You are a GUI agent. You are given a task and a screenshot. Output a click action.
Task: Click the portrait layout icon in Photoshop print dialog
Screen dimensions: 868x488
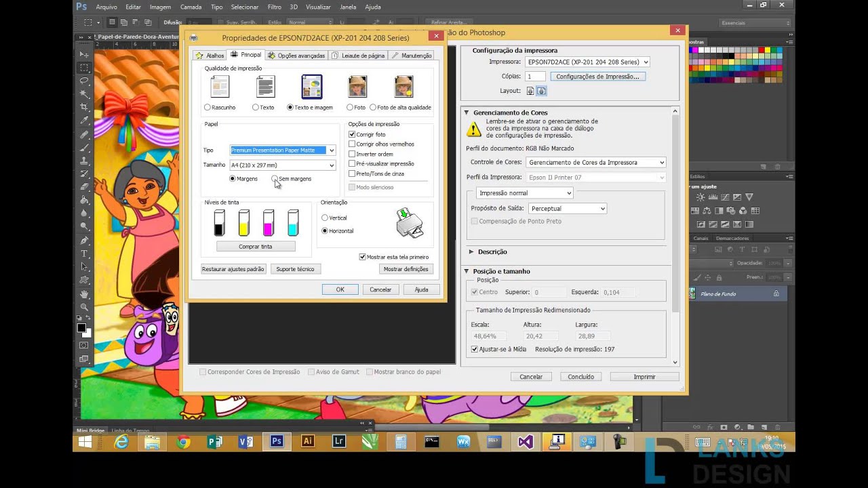click(x=530, y=91)
